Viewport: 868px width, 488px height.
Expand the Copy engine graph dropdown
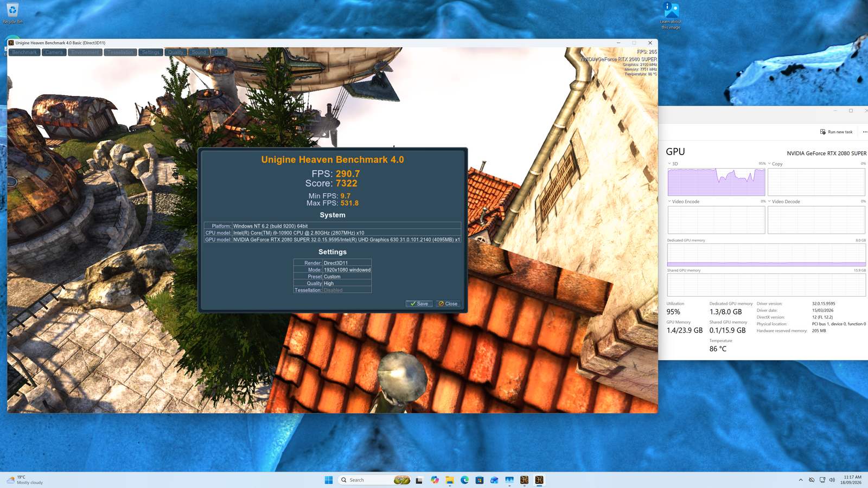(769, 164)
